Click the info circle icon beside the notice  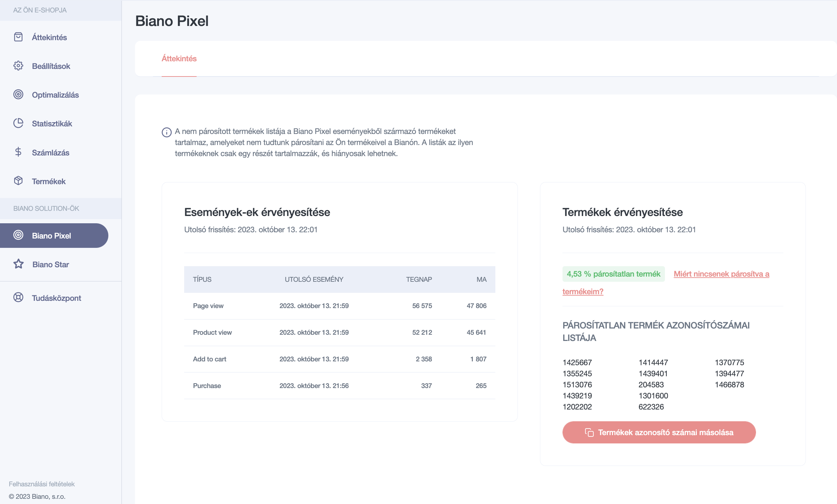166,132
